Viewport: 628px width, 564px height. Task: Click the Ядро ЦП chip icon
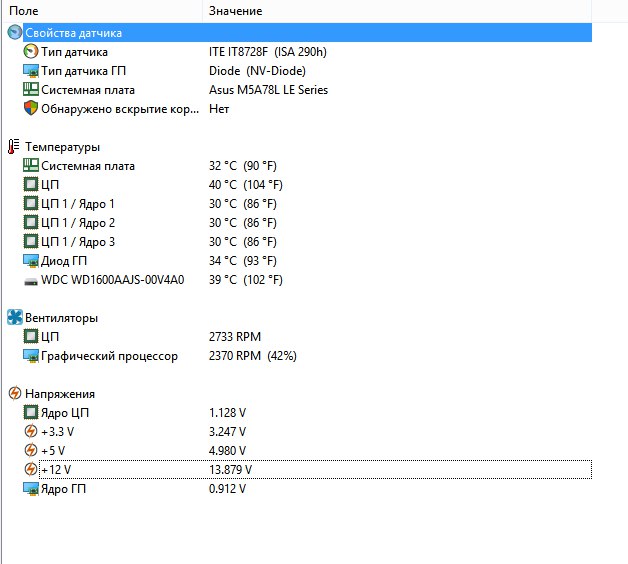pos(30,413)
